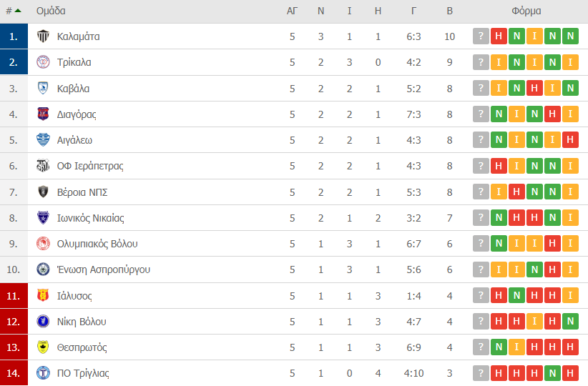
Task: Open the Ολυμπιακός Βόλου team link
Action: point(97,244)
